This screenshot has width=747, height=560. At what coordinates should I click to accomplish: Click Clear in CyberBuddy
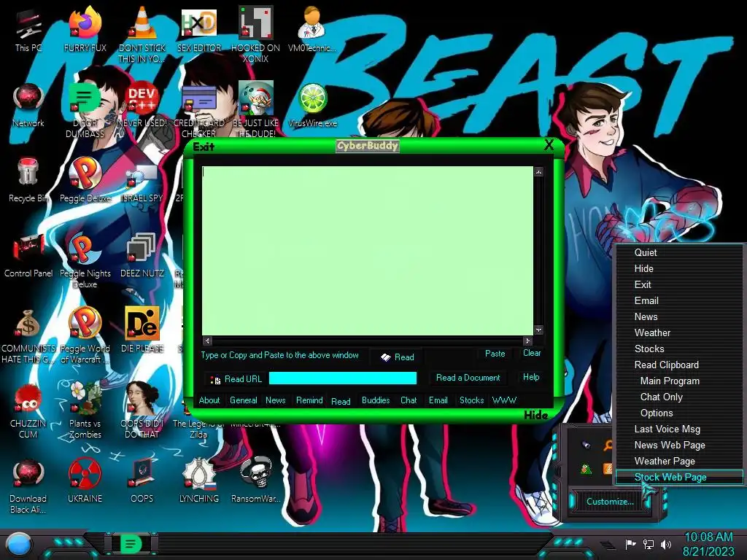click(x=532, y=354)
